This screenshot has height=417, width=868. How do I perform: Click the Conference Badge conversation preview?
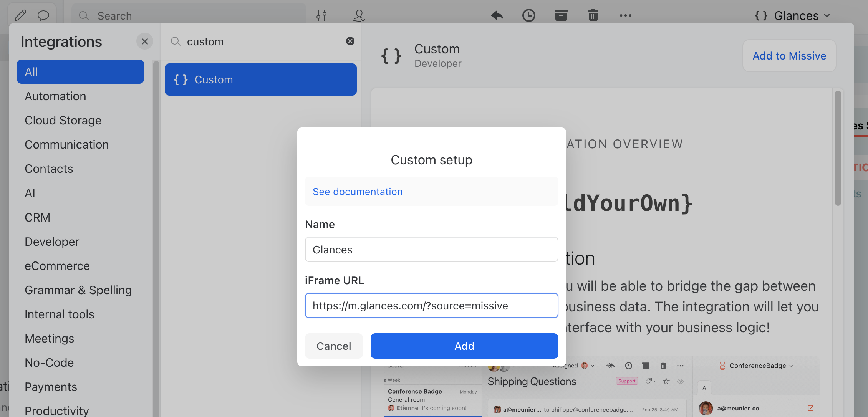tap(432, 399)
